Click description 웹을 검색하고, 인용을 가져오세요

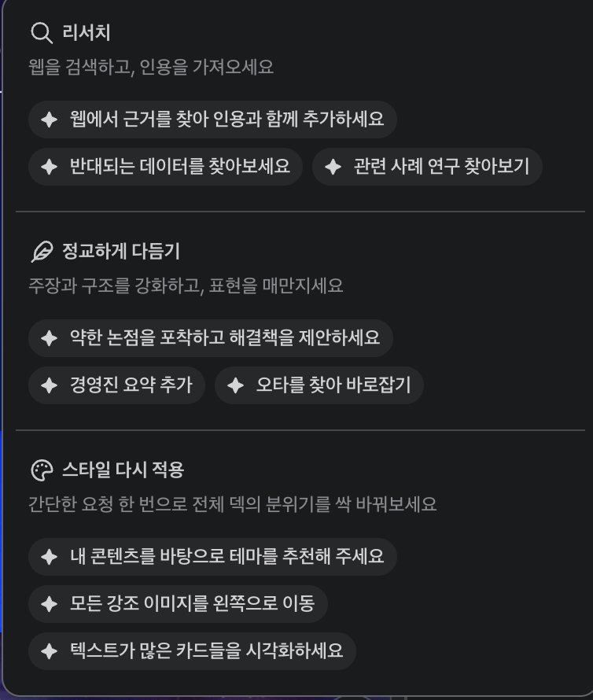click(151, 68)
